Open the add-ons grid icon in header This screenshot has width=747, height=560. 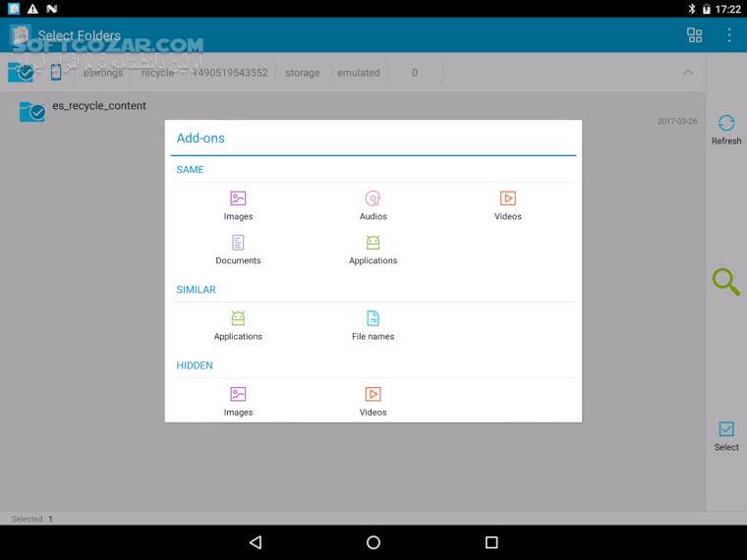[x=694, y=34]
